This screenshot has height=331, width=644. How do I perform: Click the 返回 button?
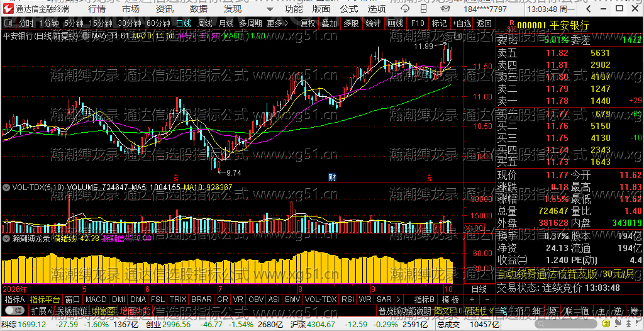484,23
